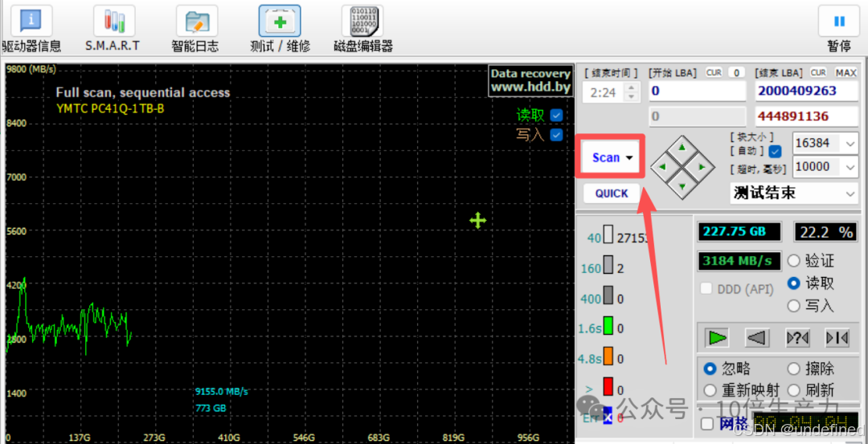This screenshot has width=868, height=444.
Task: Click the 暂停 pause icon
Action: [x=839, y=21]
